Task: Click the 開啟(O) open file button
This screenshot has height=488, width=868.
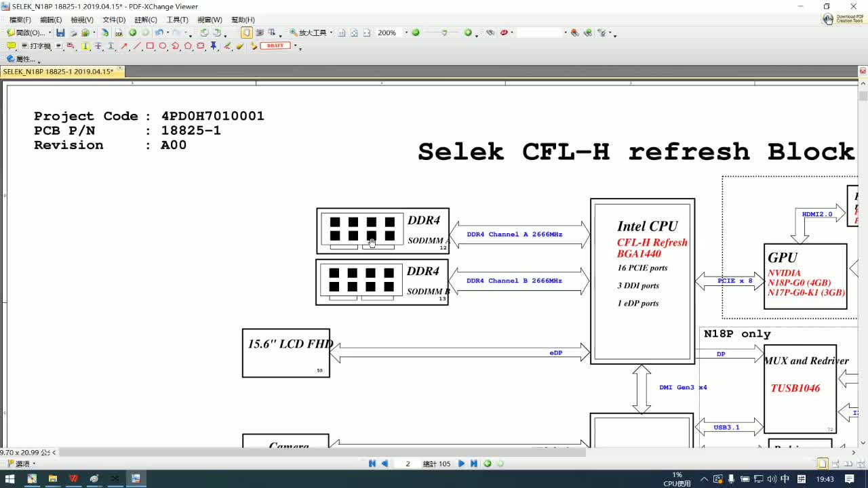Action: pyautogui.click(x=27, y=33)
